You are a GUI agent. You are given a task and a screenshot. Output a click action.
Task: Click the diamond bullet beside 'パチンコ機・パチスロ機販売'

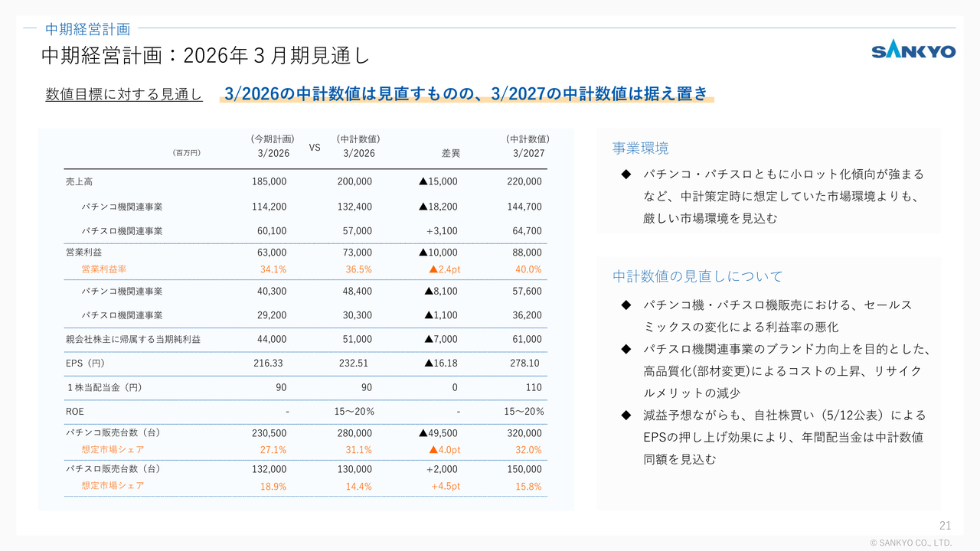tap(626, 305)
